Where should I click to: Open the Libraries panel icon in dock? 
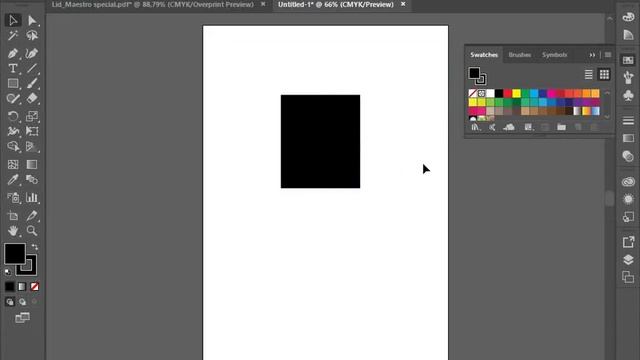[628, 182]
